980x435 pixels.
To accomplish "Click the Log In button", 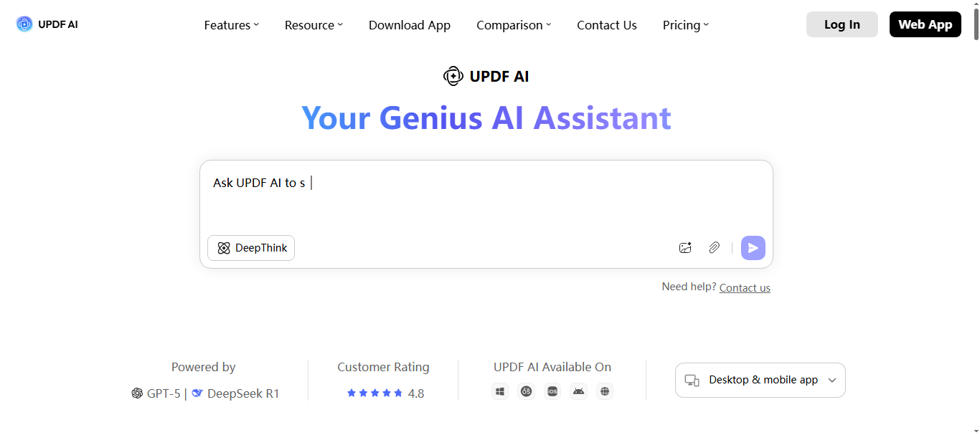I will click(x=842, y=24).
